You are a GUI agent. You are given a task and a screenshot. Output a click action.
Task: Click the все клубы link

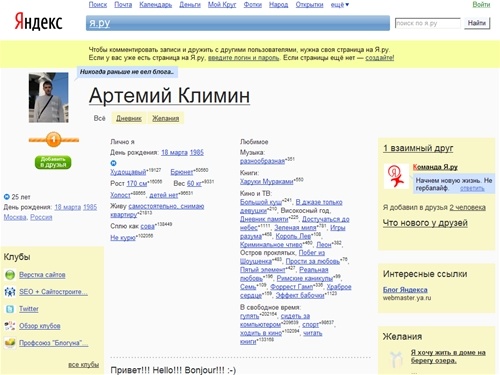click(83, 365)
